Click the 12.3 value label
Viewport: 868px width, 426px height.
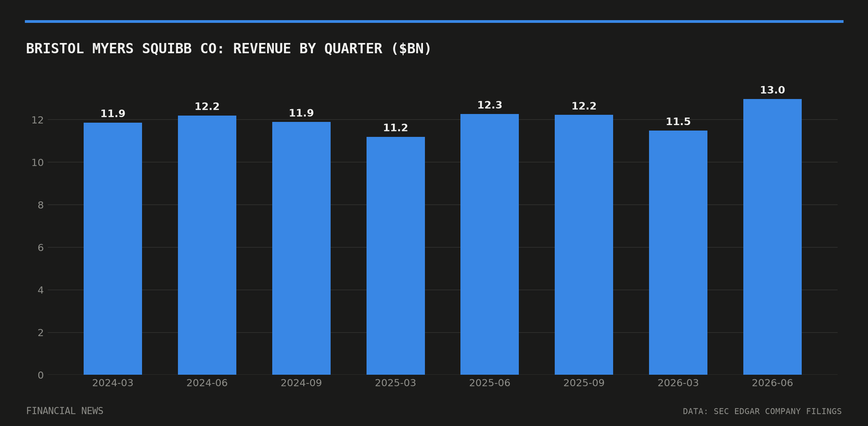(490, 105)
